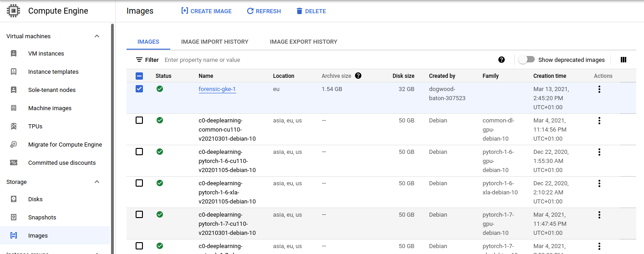This screenshot has width=644, height=254.
Task: Click the filter property input field
Action: click(328, 60)
